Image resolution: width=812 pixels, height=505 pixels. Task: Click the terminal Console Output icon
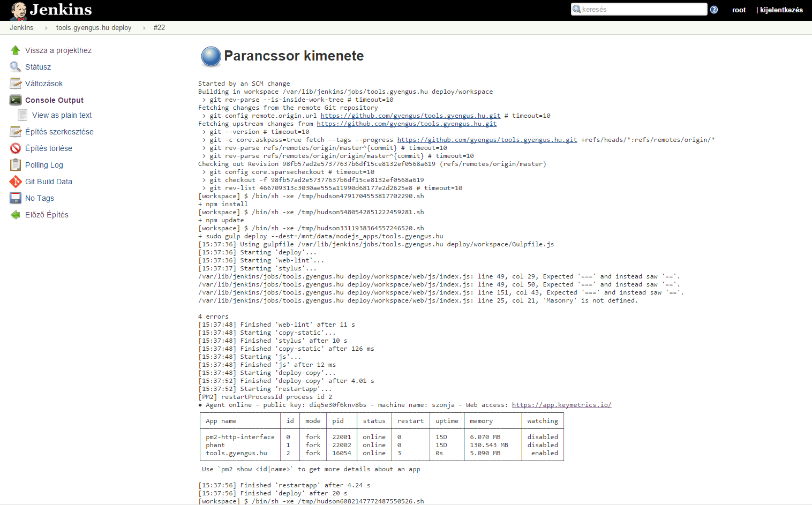16,100
